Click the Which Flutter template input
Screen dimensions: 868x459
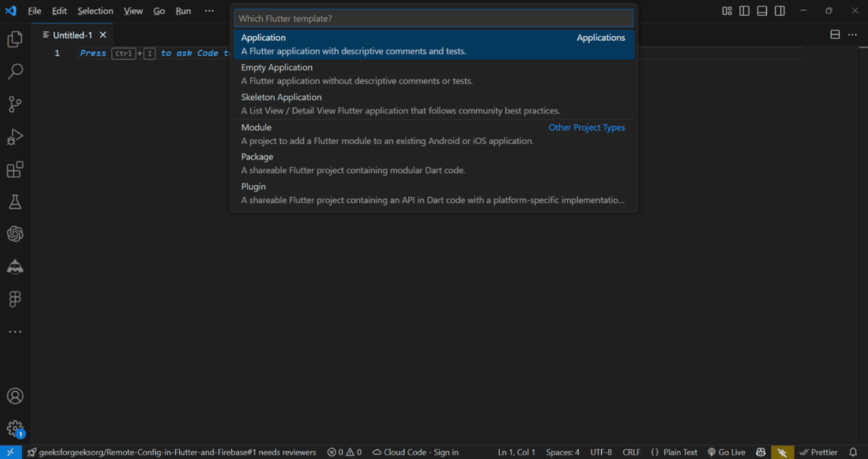434,18
